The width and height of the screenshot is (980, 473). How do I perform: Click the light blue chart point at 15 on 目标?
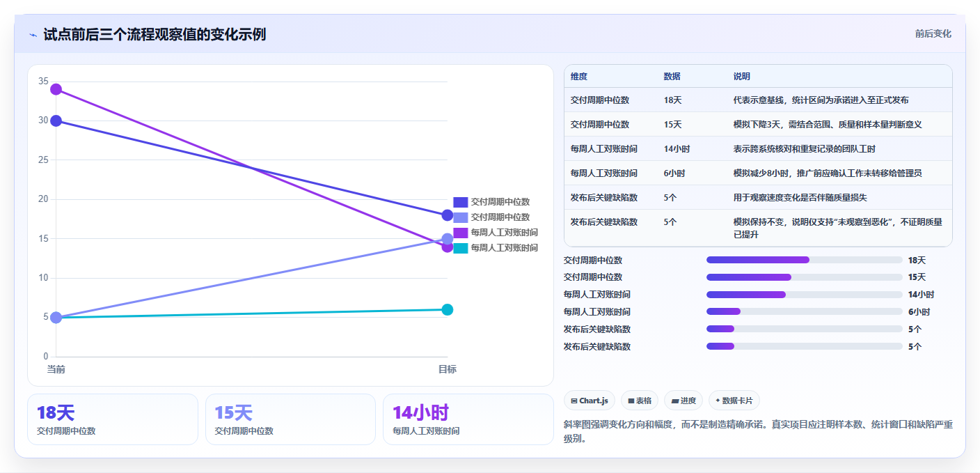point(448,239)
